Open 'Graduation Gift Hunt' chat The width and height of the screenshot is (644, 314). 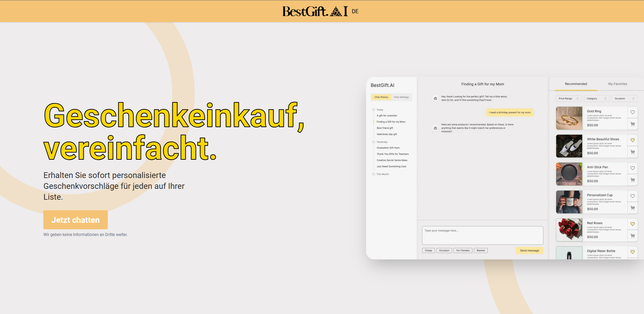pyautogui.click(x=388, y=148)
